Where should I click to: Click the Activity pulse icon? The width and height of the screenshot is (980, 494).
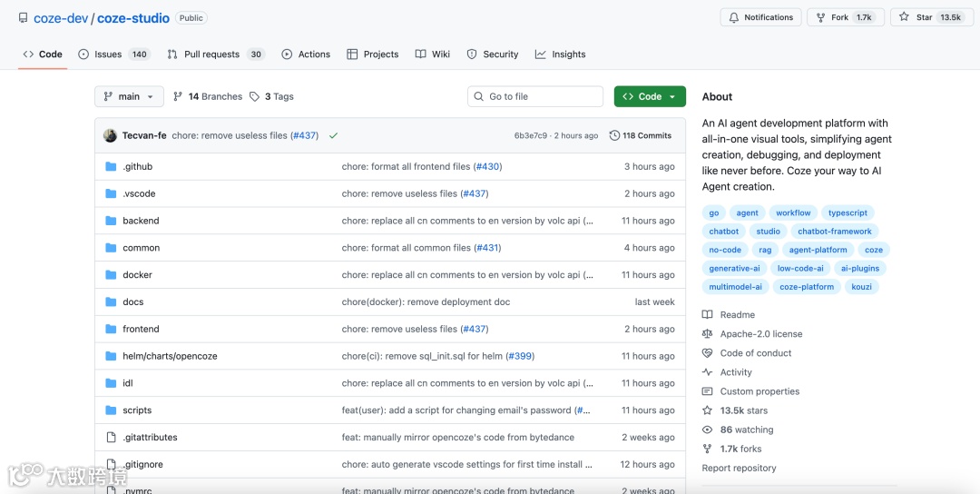707,372
